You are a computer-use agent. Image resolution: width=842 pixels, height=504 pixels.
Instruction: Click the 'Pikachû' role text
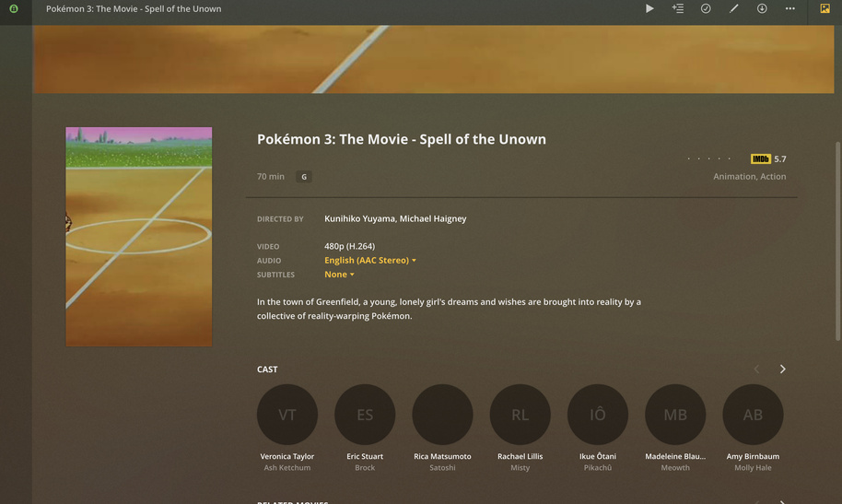[598, 468]
